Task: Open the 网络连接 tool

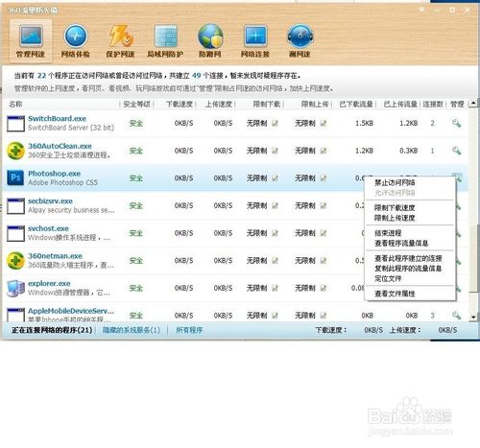Action: coord(255,41)
